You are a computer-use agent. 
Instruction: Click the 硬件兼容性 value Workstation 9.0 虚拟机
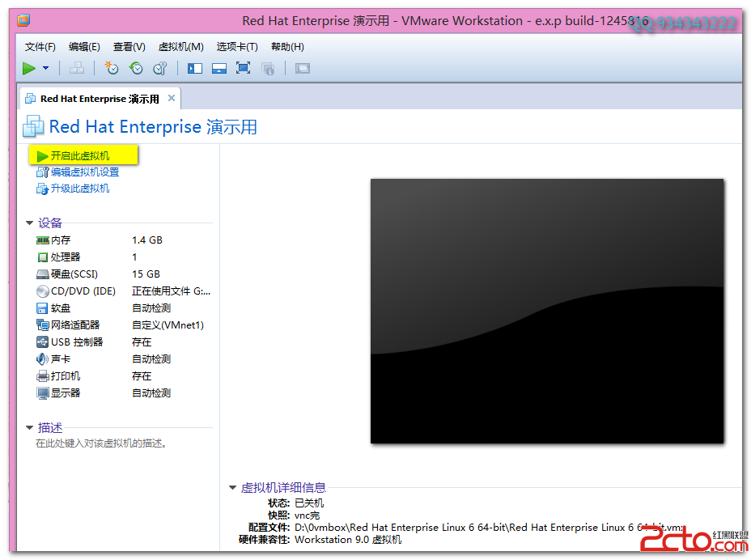pos(348,540)
